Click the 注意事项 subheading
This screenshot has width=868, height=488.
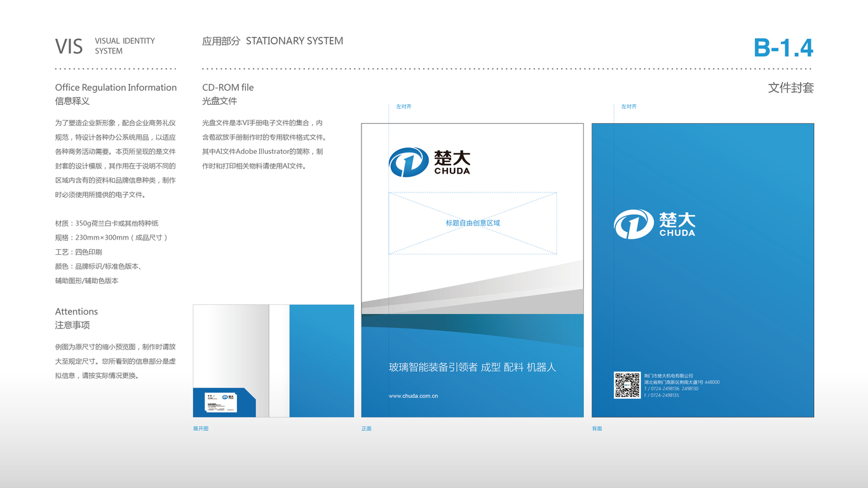click(72, 325)
